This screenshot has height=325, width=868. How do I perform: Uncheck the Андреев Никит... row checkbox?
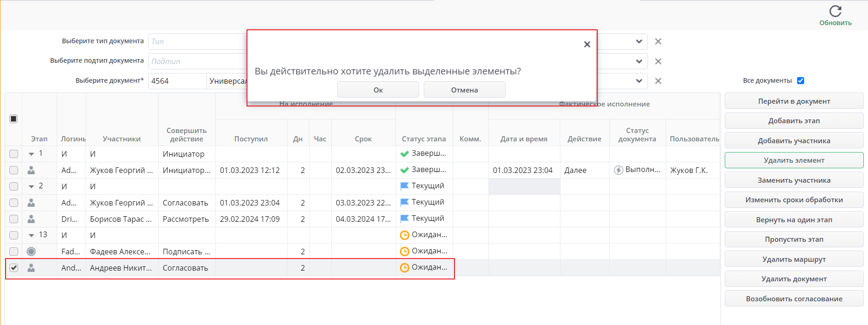(x=14, y=268)
